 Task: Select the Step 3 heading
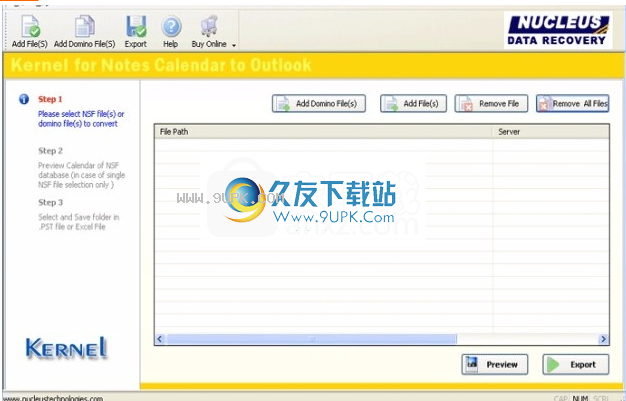tap(50, 202)
